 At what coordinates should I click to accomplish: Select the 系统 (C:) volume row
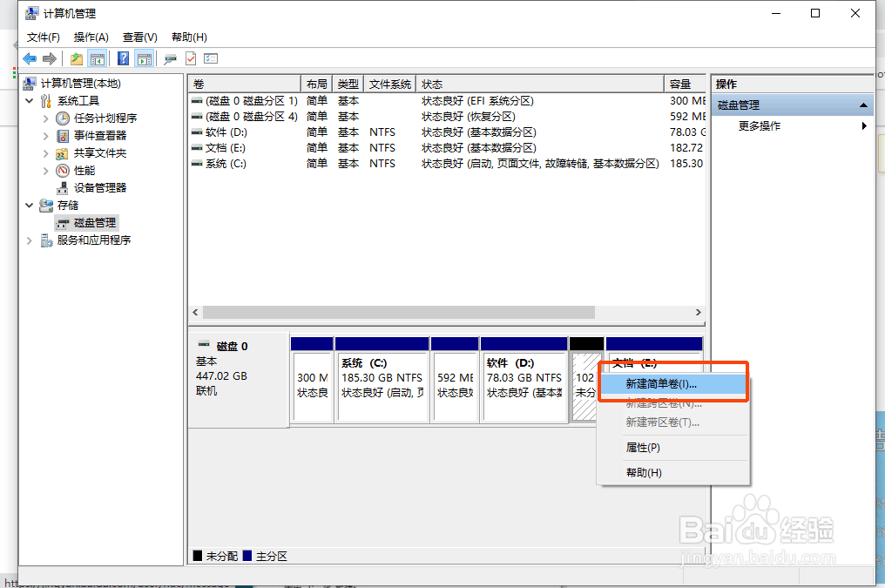point(448,164)
